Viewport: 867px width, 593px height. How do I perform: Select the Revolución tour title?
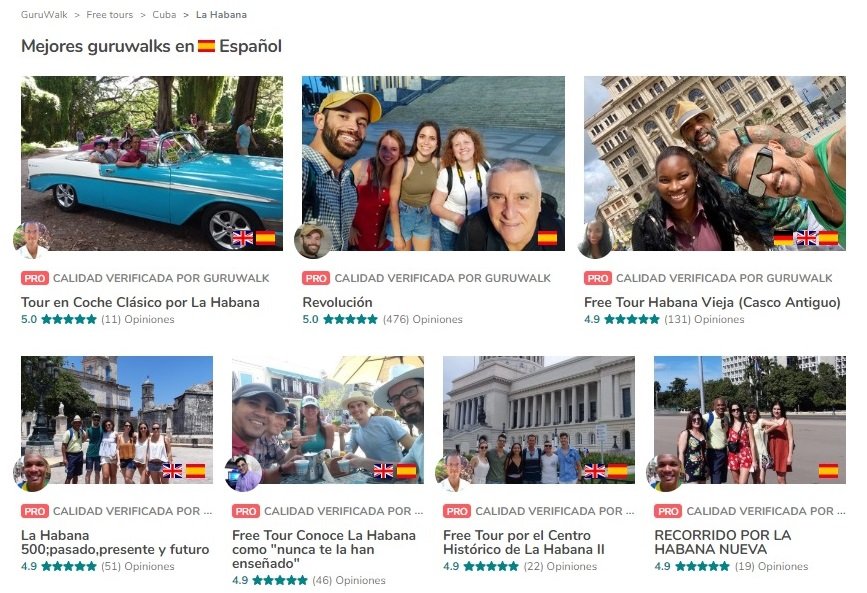[x=337, y=302]
